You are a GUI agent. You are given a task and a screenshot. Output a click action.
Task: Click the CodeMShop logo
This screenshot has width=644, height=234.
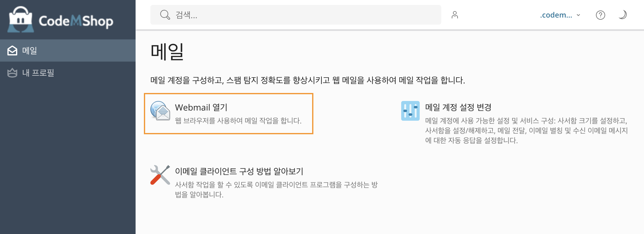click(x=61, y=20)
